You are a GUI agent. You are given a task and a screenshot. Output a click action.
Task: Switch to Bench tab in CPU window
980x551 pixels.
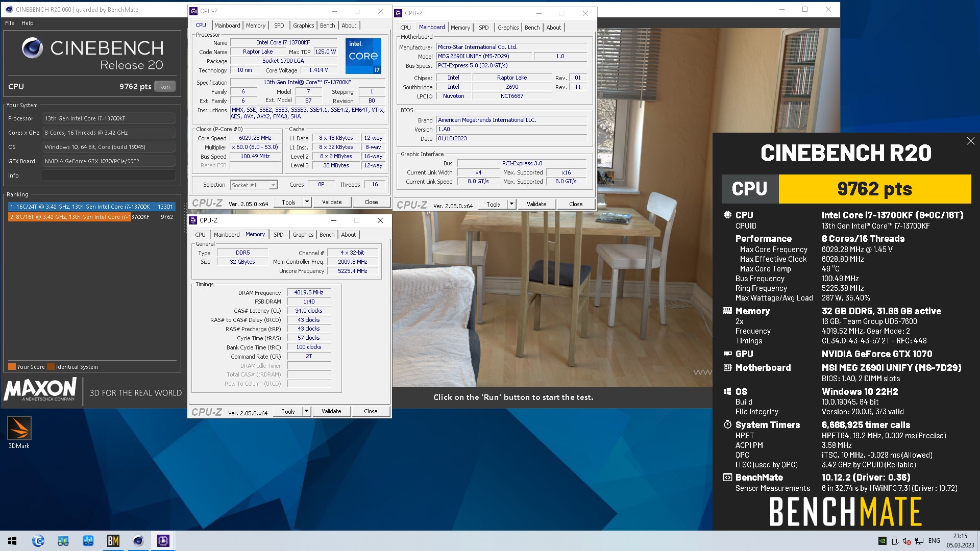tap(328, 26)
